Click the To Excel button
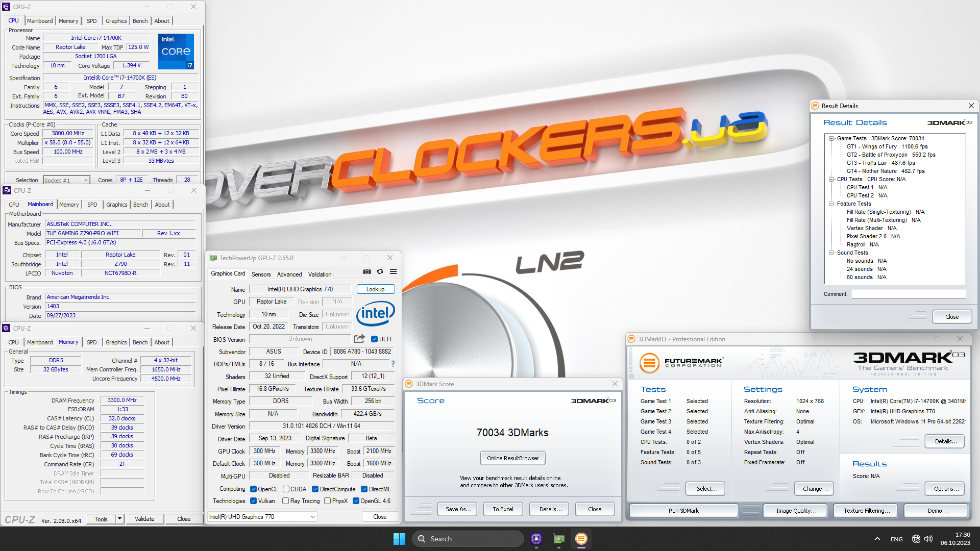The height and width of the screenshot is (551, 980). pyautogui.click(x=503, y=509)
